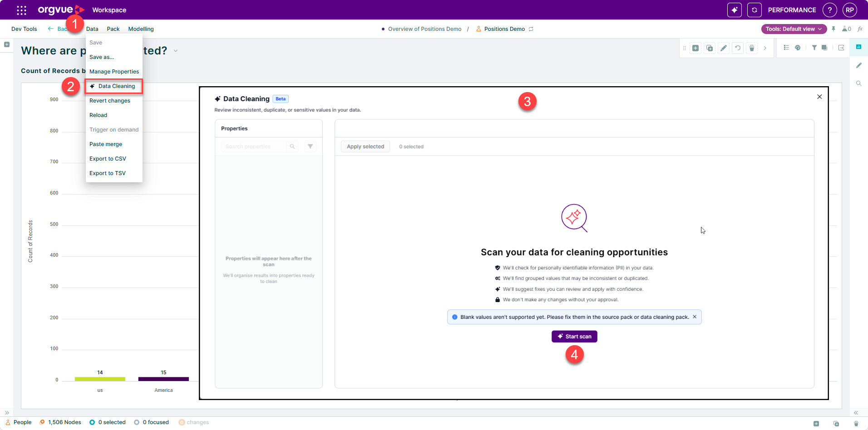Viewport: 868px width, 430px height.
Task: Click the pin icon beside Tools view
Action: pos(833,29)
